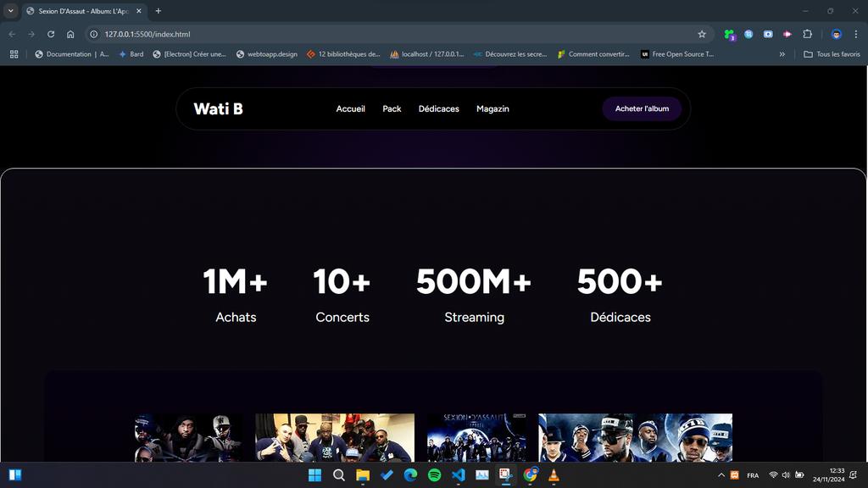Screen dimensions: 868x488
Task: Open the Magazin navigation item
Action: pyautogui.click(x=492, y=109)
